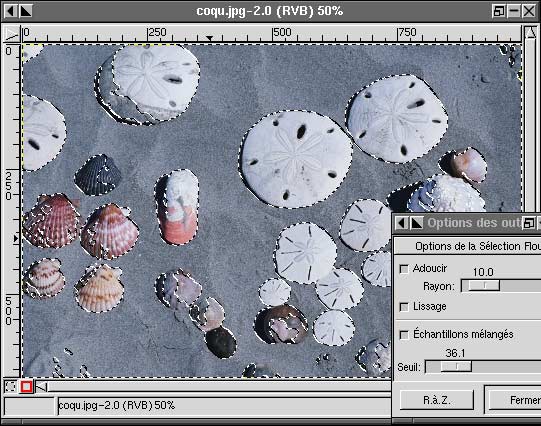541x426 pixels.
Task: Switch to normal dashed selection mode button
Action: pos(10,387)
